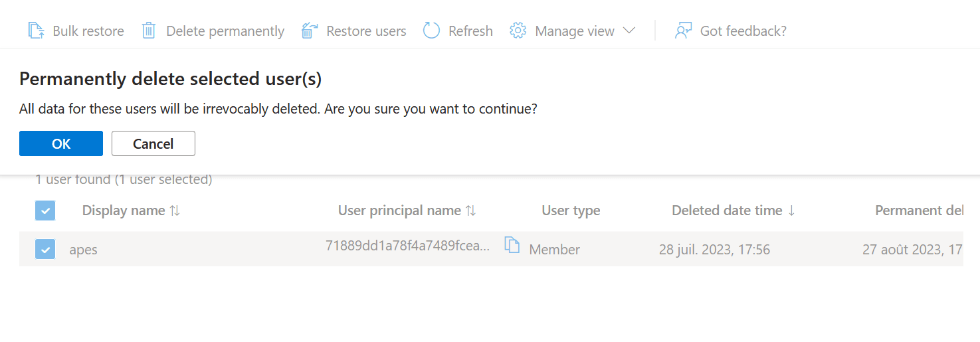Viewport: 980px width, 342px height.
Task: Click the Permanent deletion column header
Action: [918, 211]
